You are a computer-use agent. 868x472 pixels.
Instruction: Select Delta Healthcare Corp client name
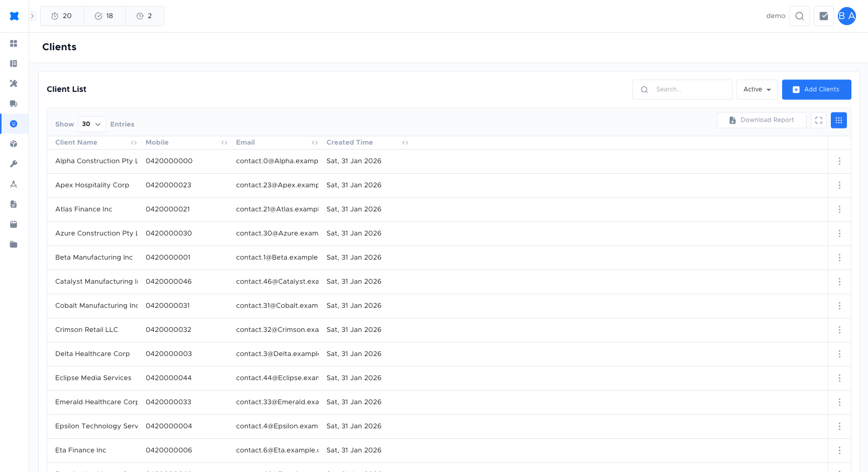point(92,354)
